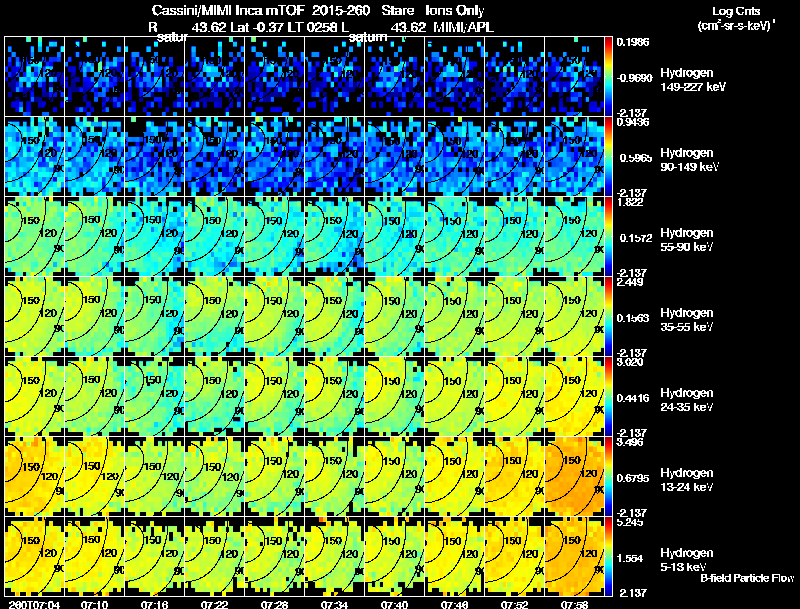Open the 24-35 keV panel at 07:58
The height and width of the screenshot is (609, 800).
(x=574, y=396)
